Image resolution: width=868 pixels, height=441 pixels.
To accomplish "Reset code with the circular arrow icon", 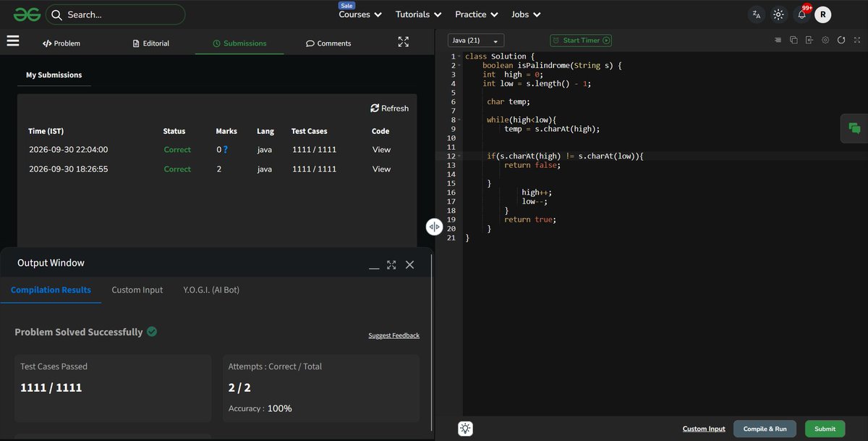I will (x=841, y=41).
